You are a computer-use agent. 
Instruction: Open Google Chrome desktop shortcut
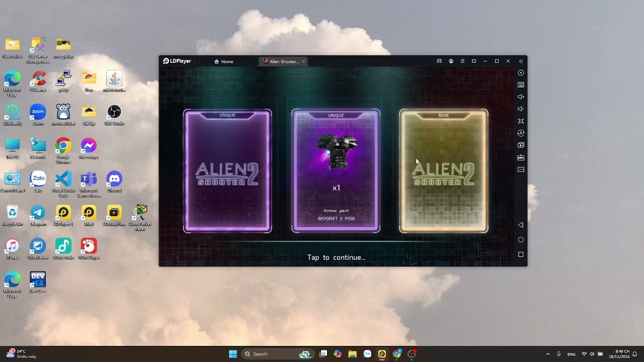pos(63,150)
